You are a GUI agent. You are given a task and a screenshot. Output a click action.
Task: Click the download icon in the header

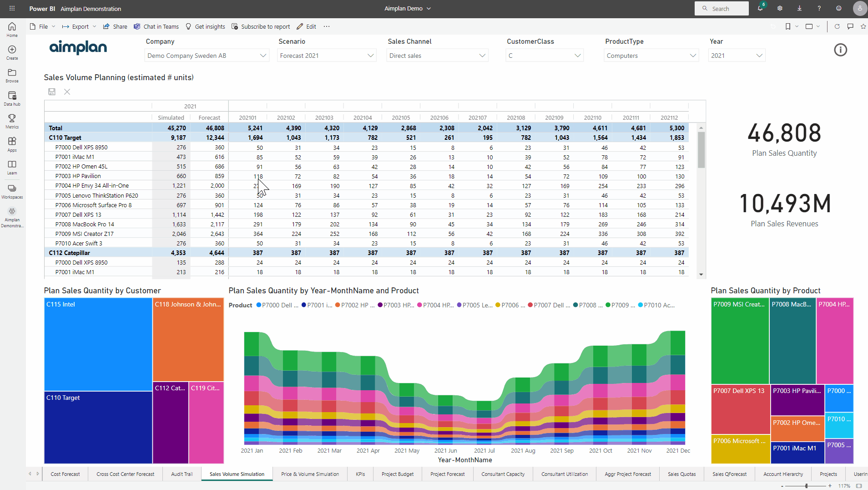click(799, 8)
